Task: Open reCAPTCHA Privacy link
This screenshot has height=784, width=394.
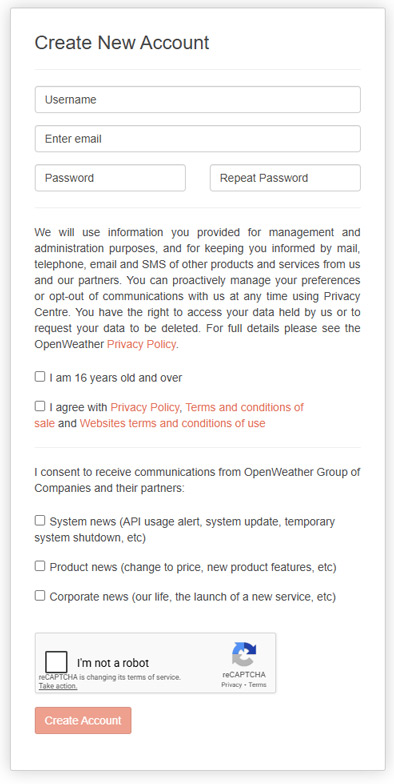Action: coord(232,684)
